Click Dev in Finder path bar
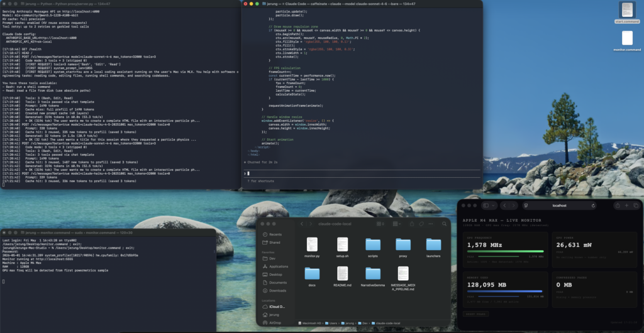Viewport: 644px width, 333px height. pyautogui.click(x=362, y=323)
